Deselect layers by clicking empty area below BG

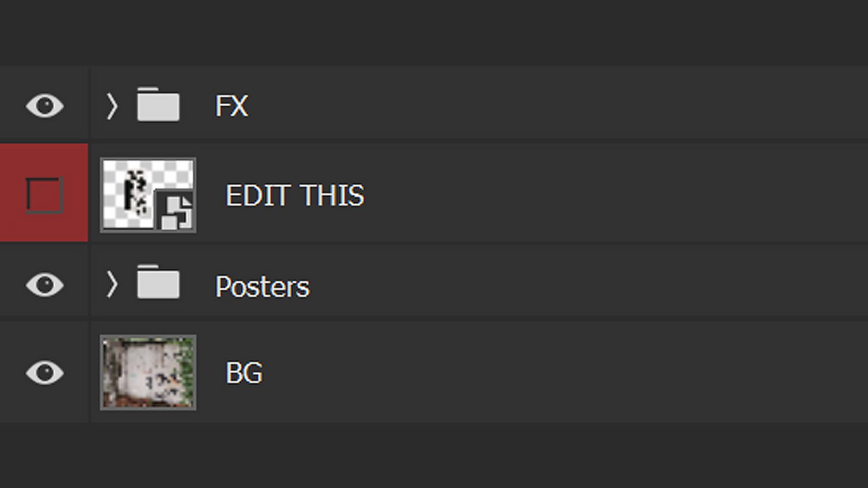(x=434, y=455)
